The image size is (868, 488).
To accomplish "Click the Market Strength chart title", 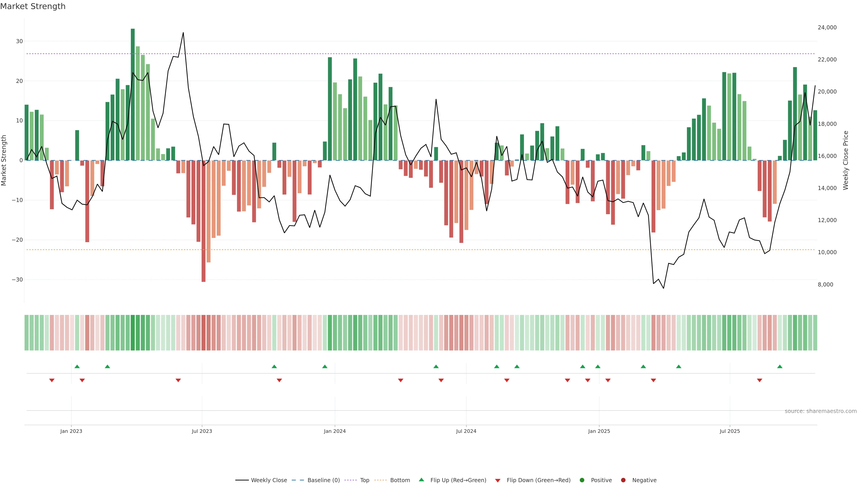I will pos(33,6).
